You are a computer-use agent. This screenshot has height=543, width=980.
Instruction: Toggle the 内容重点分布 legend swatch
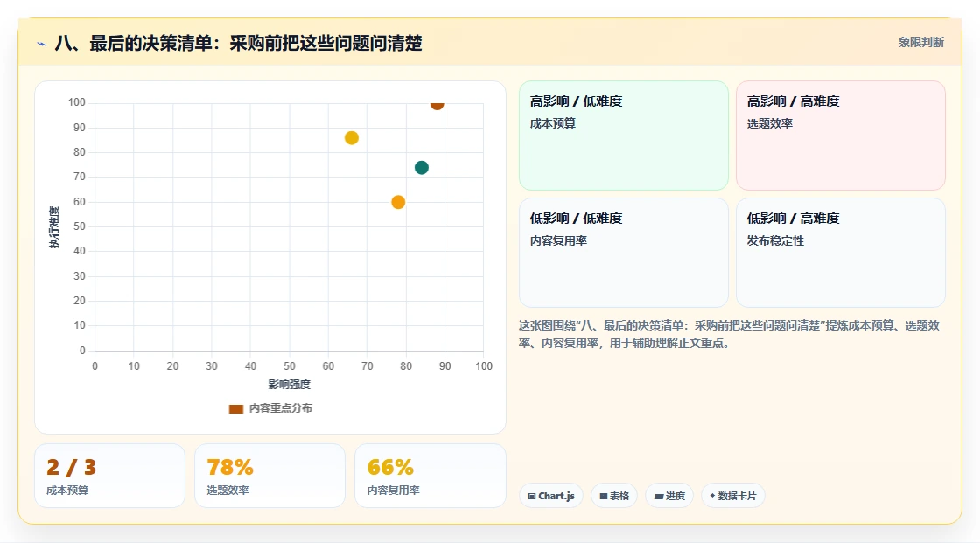pyautogui.click(x=235, y=408)
